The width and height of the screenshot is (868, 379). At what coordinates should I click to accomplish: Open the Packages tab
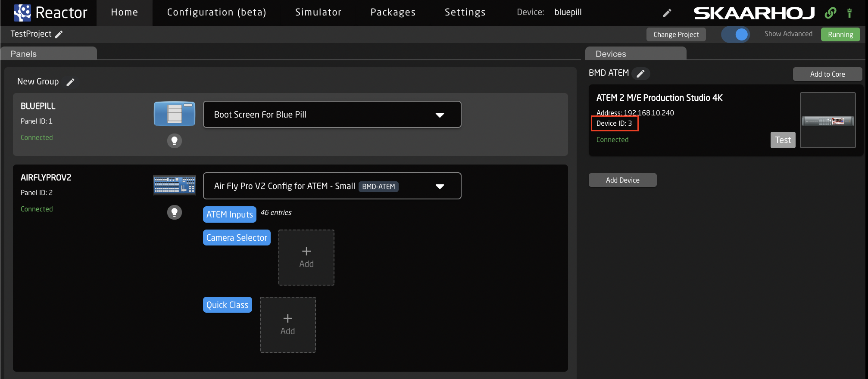pos(393,12)
